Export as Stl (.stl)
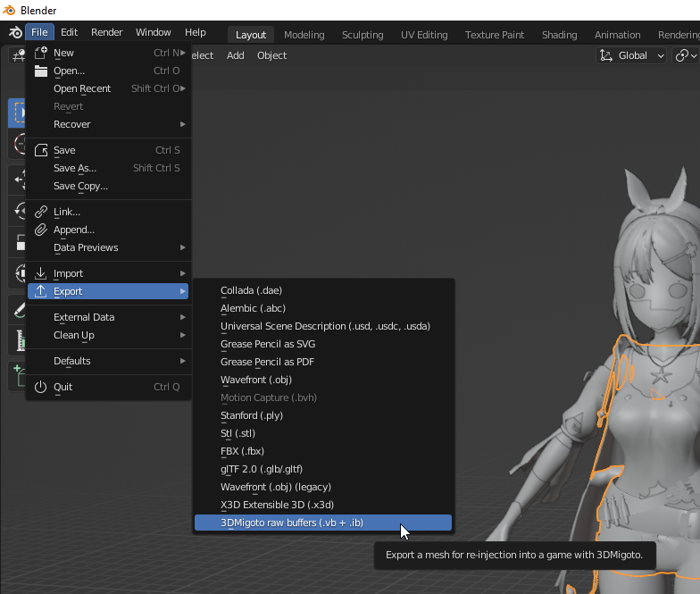The height and width of the screenshot is (594, 700). (x=323, y=433)
